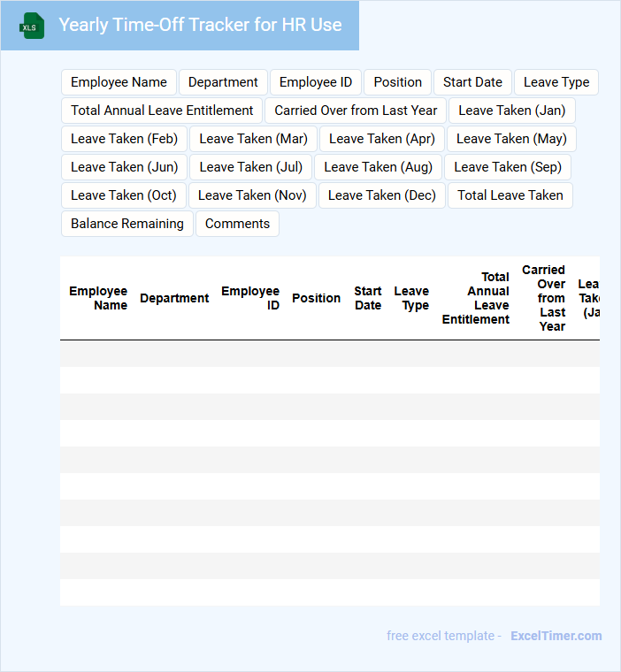Click the Start Date tag
The image size is (621, 672).
pos(472,82)
